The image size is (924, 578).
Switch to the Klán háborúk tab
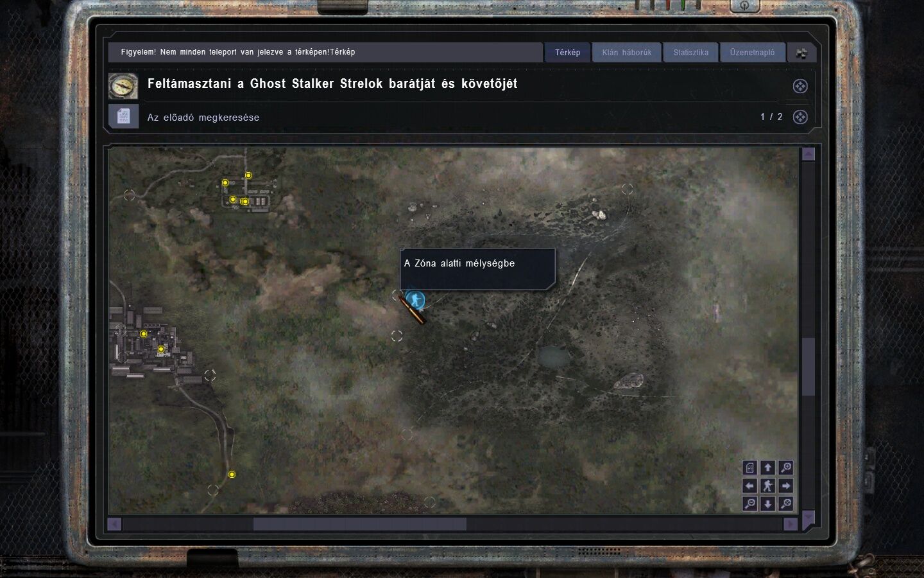point(626,53)
